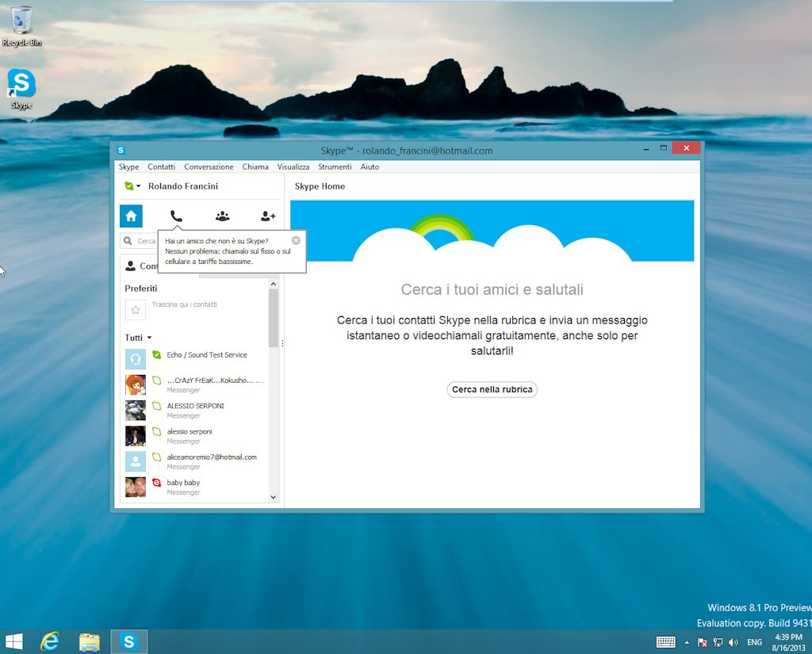Open Internet Explorer from taskbar
The width and height of the screenshot is (812, 654).
pyautogui.click(x=50, y=641)
